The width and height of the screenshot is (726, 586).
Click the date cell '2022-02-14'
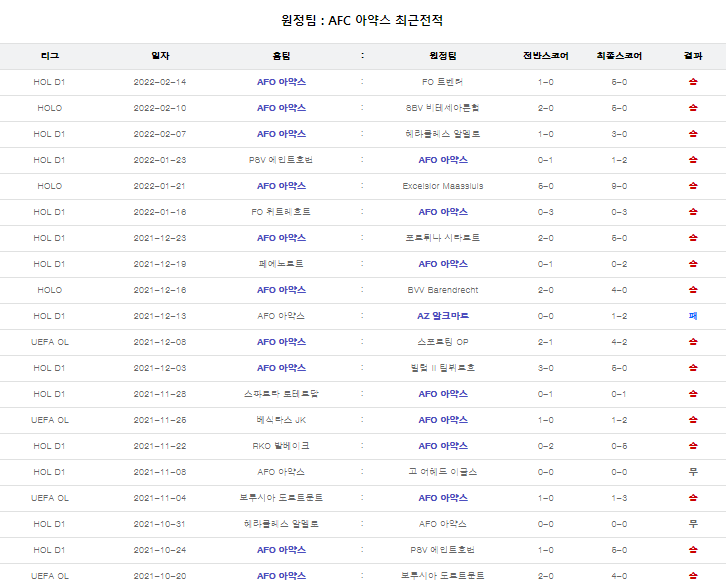[160, 82]
